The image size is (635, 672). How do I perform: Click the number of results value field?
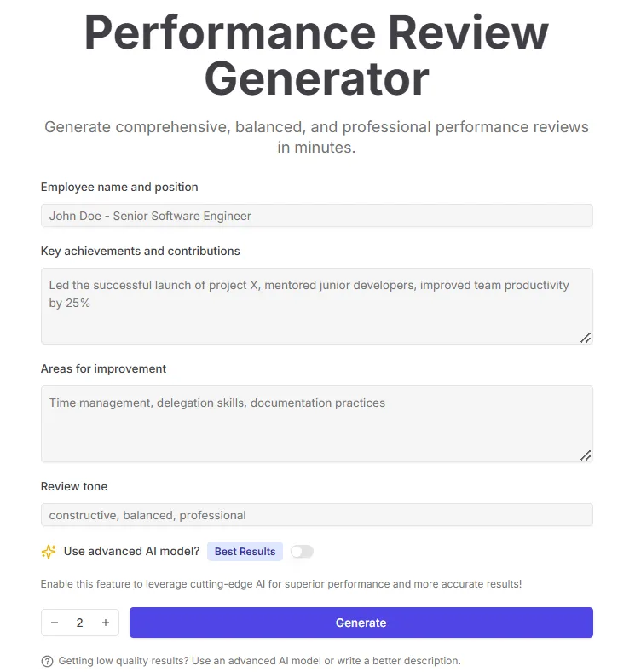pos(80,623)
